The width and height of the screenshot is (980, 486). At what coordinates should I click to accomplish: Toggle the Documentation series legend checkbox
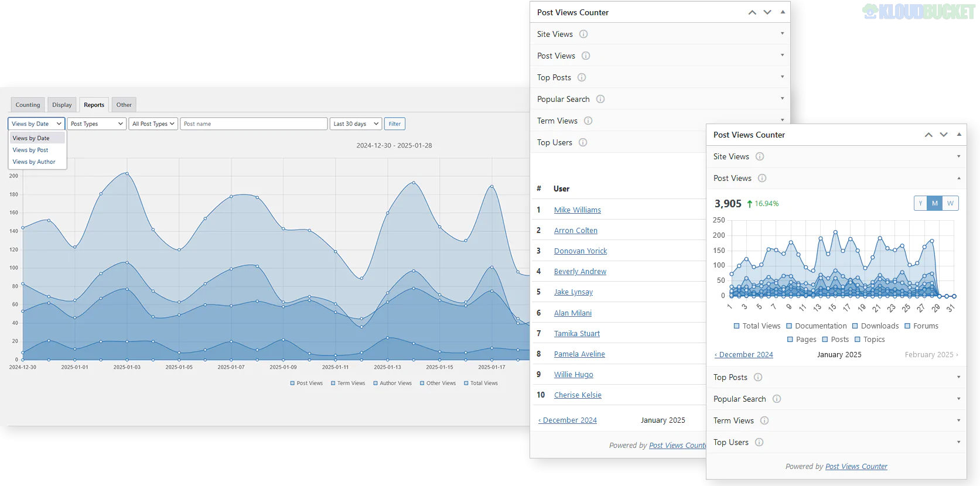[789, 326]
